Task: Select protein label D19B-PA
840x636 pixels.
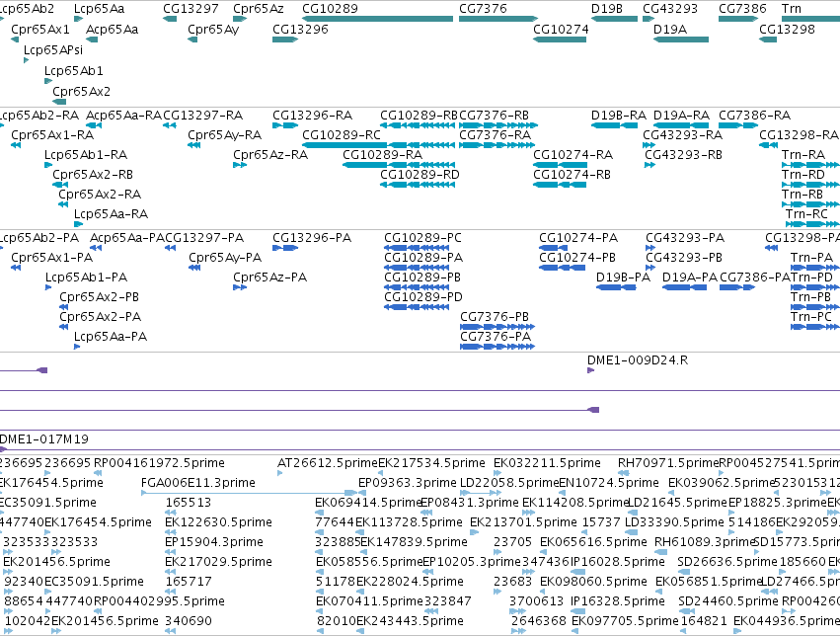Action: tap(623, 278)
